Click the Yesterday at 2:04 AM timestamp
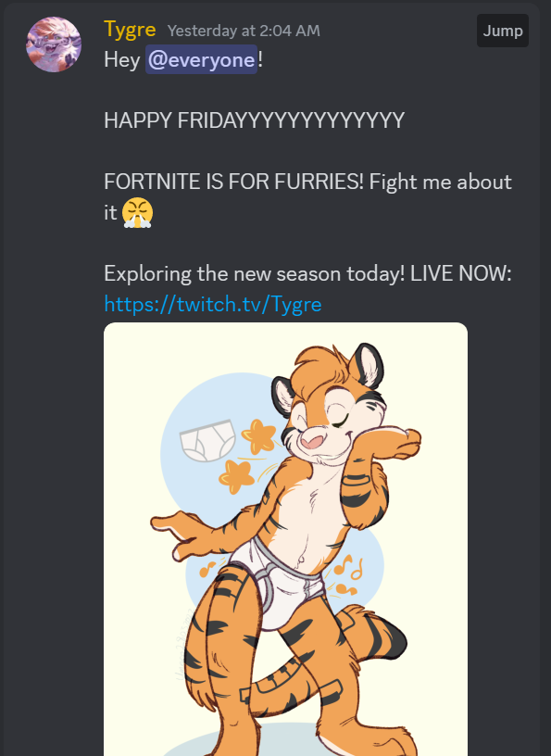 click(244, 31)
